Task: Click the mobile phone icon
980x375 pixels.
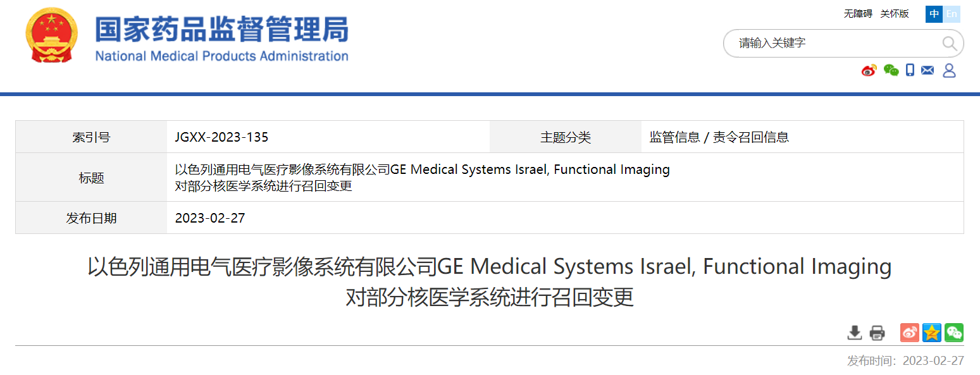Action: (910, 70)
